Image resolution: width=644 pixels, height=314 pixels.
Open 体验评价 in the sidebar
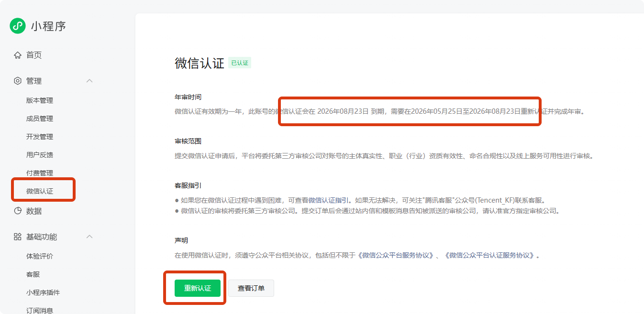coord(40,256)
